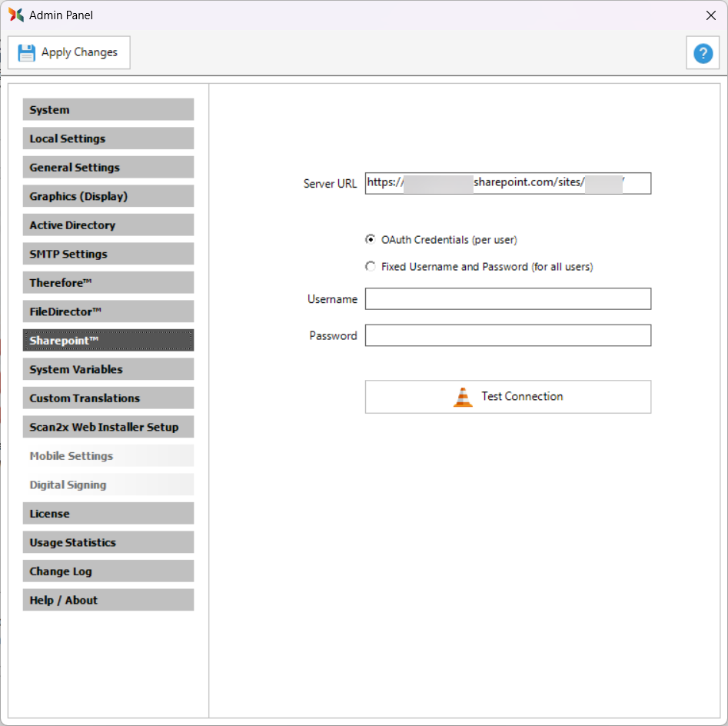Navigate to SMTP Settings
The width and height of the screenshot is (728, 726).
pos(108,254)
